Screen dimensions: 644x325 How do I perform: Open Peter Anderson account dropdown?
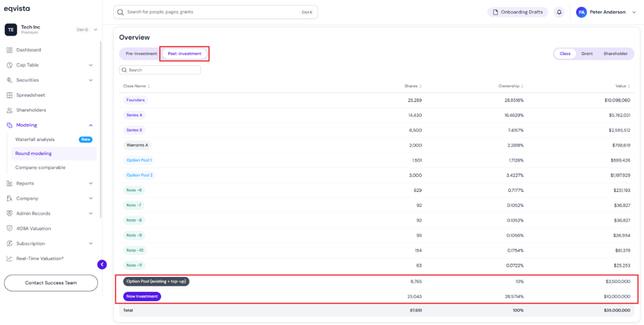click(x=634, y=12)
